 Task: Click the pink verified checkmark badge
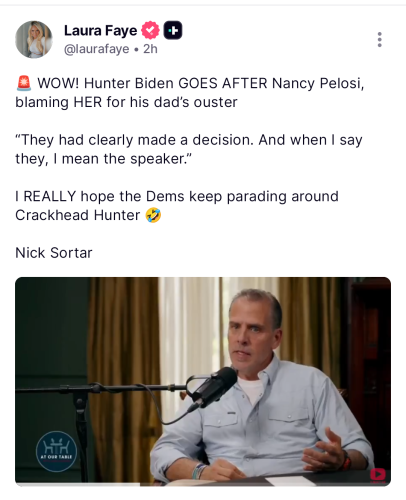[150, 30]
